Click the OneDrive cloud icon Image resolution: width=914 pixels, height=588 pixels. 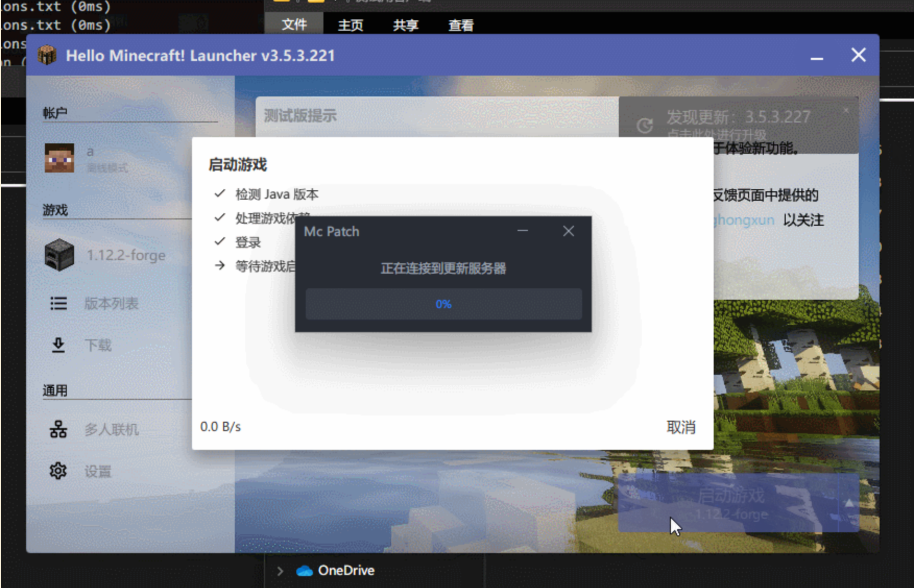coord(305,571)
